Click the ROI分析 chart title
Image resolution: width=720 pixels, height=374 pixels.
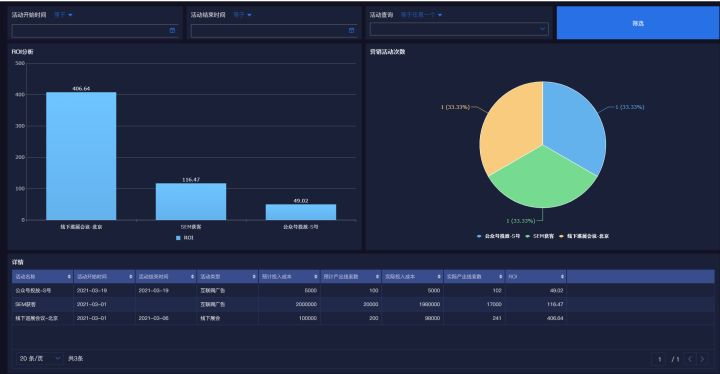[x=22, y=52]
